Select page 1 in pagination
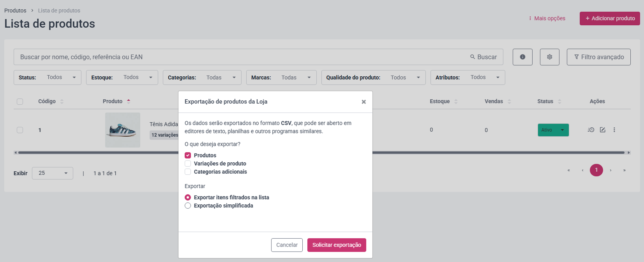The width and height of the screenshot is (644, 262). pos(596,170)
